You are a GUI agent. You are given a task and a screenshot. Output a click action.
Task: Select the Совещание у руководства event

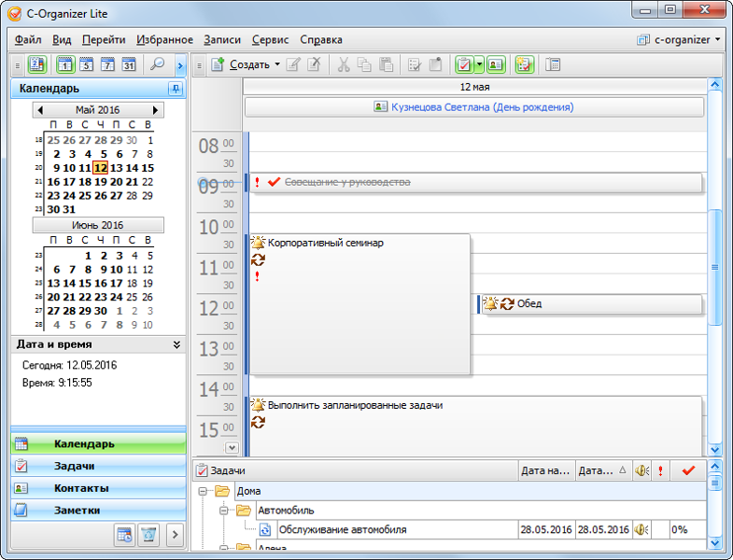pyautogui.click(x=476, y=182)
